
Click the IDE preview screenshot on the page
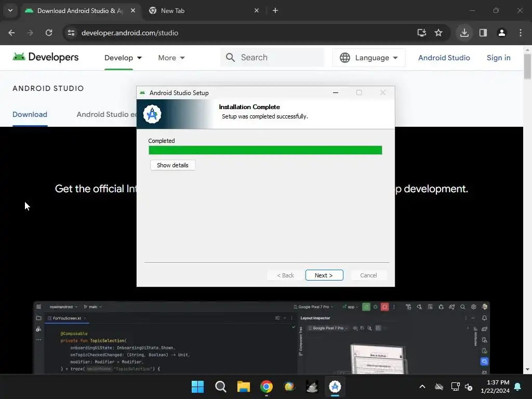click(262, 338)
